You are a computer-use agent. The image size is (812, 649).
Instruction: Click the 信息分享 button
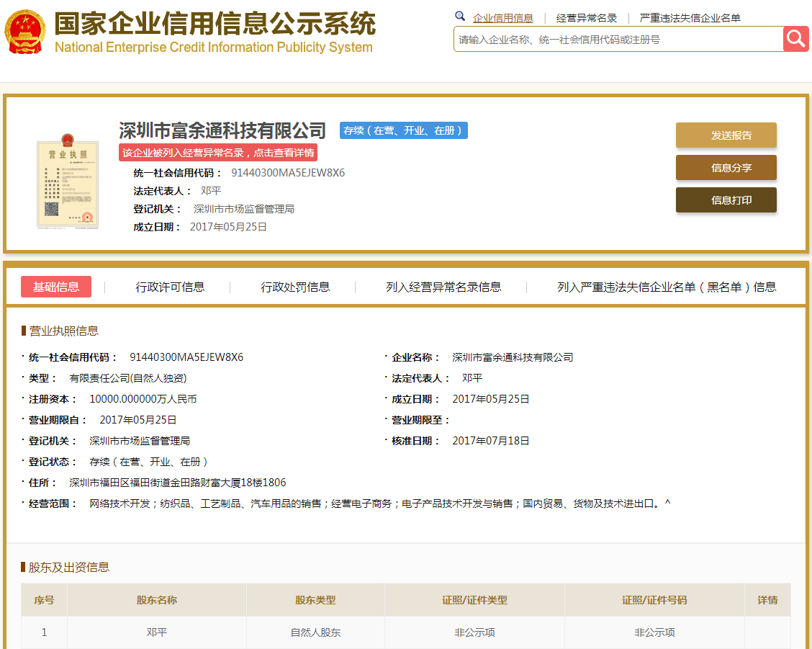[x=726, y=168]
